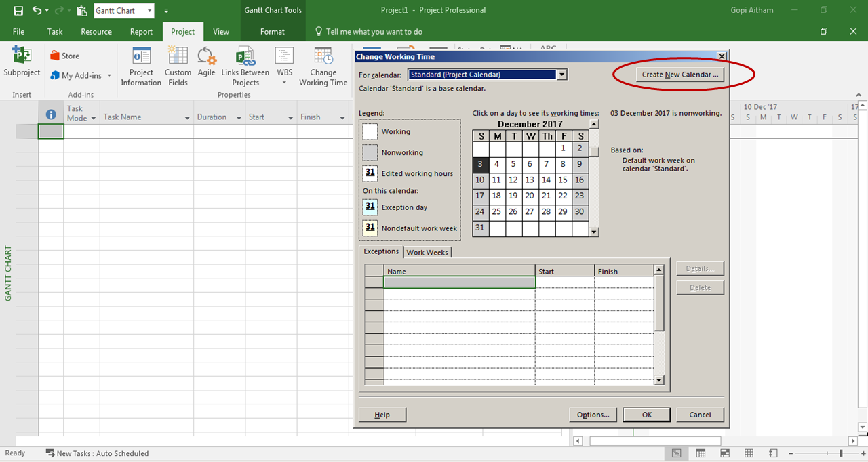The width and height of the screenshot is (868, 462).
Task: Click first Start cell in Exceptions table
Action: click(565, 282)
